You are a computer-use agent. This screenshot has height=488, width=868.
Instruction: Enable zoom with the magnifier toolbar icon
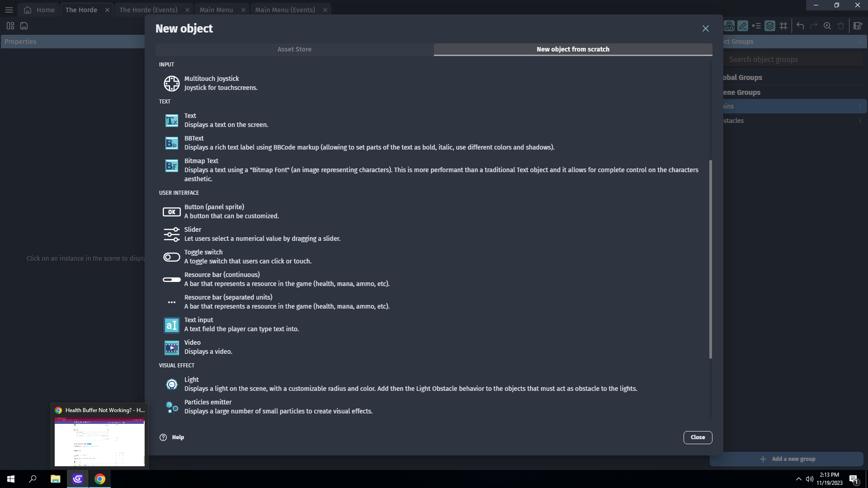click(827, 26)
